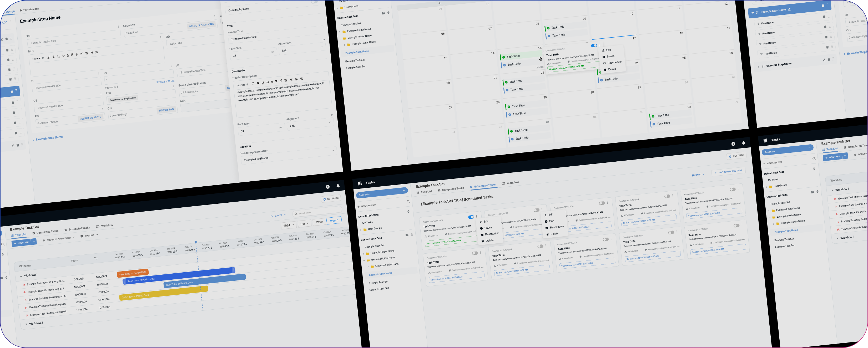Switch to the Permissions tab
This screenshot has width=868, height=348.
click(x=29, y=9)
